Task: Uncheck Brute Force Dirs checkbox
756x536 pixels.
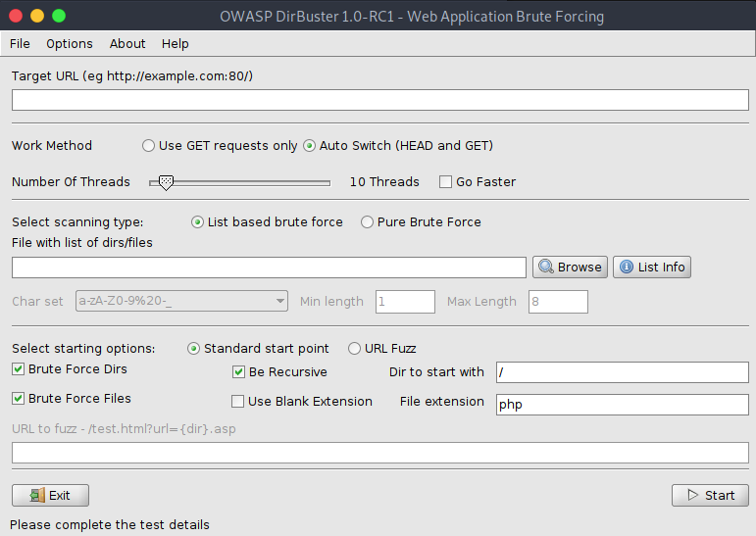Action: (x=19, y=369)
